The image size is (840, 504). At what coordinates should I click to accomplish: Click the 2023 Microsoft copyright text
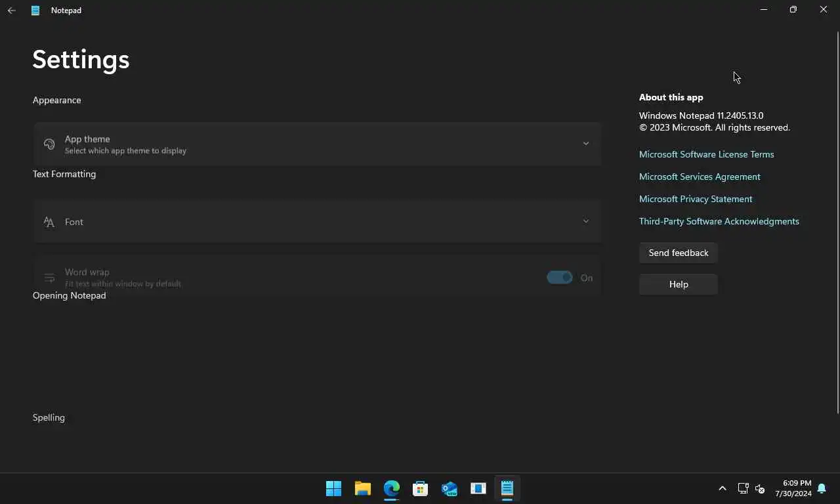715,127
